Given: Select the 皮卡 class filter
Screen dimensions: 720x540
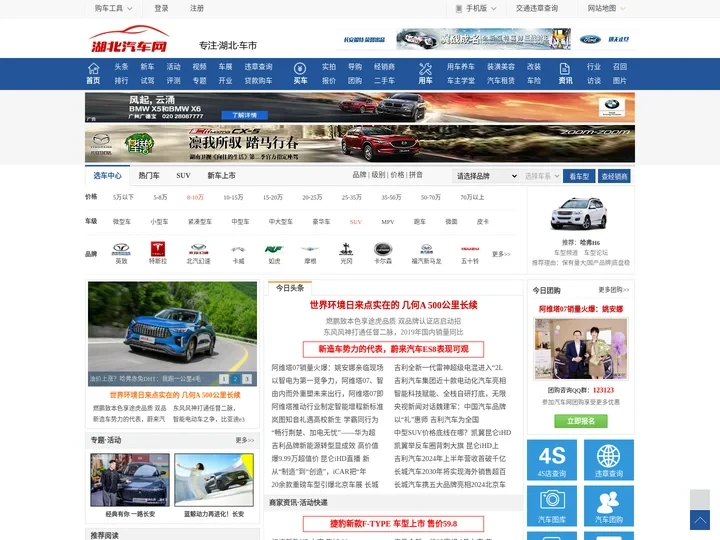Looking at the screenshot, I should pyautogui.click(x=483, y=222).
